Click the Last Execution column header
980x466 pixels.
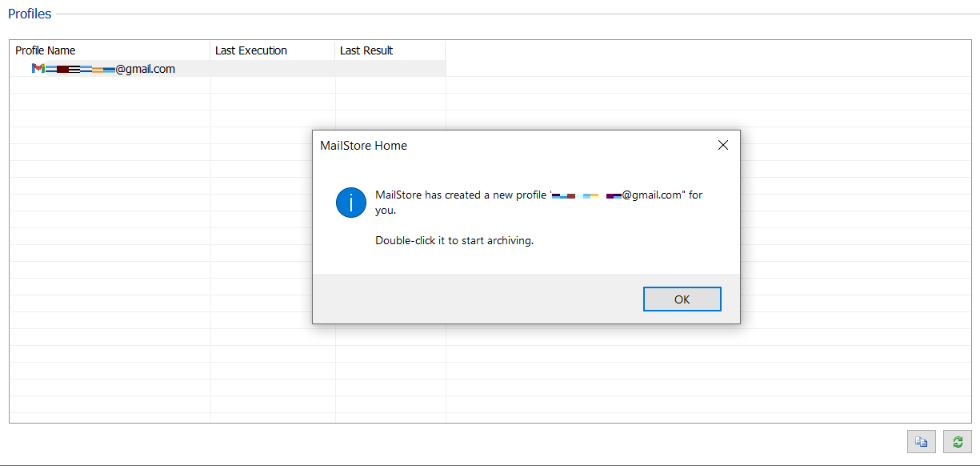[250, 50]
